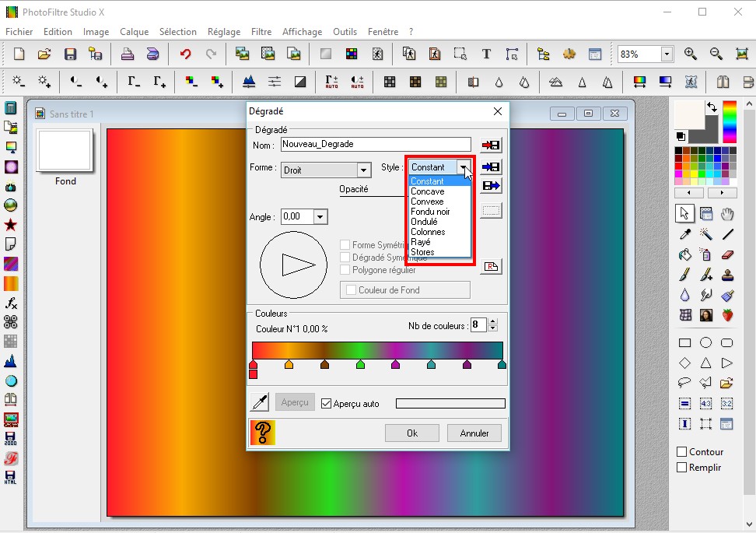Viewport: 756px width, 533px height.
Task: Pick the paintbrush tool
Action: point(684,275)
